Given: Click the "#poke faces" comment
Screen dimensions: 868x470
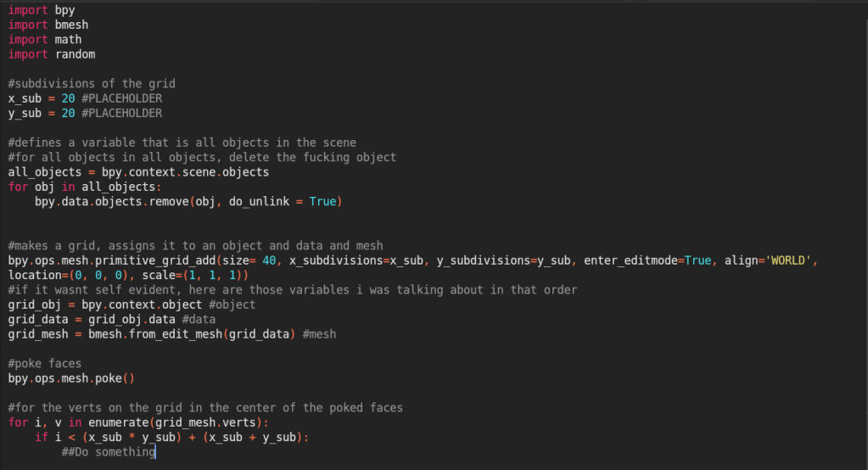Looking at the screenshot, I should [x=45, y=363].
